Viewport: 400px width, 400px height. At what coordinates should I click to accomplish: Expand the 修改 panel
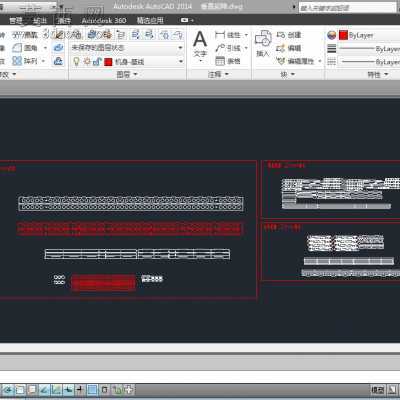(x=8, y=74)
